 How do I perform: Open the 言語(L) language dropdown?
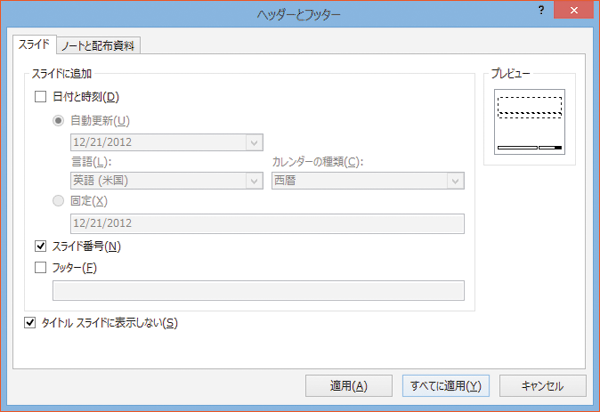tap(166, 181)
